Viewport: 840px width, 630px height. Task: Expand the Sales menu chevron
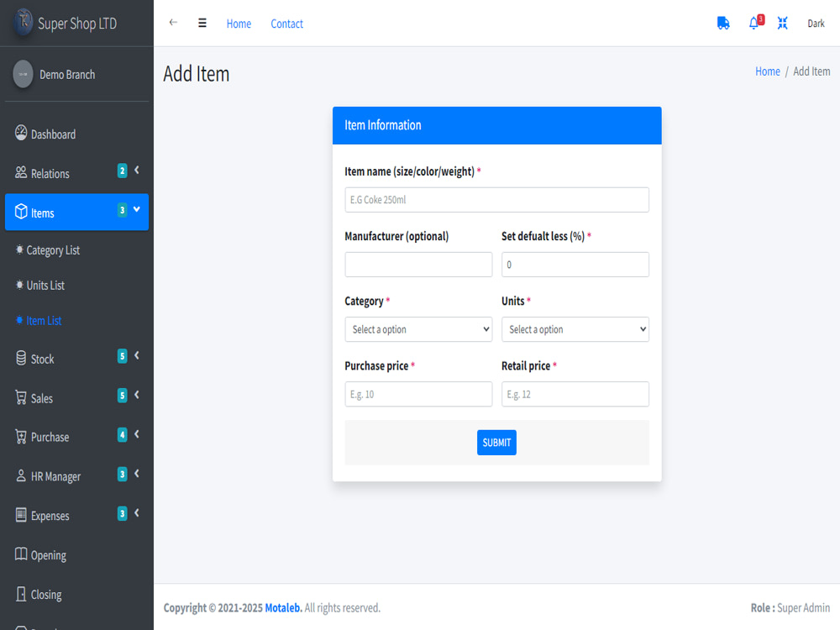pos(137,395)
